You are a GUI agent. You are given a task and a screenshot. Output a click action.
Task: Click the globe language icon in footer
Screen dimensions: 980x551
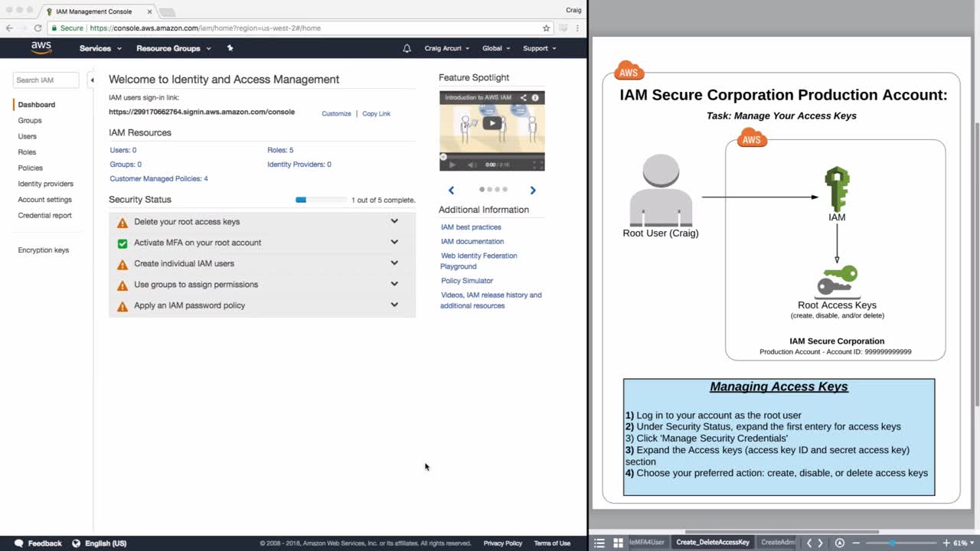coord(77,543)
